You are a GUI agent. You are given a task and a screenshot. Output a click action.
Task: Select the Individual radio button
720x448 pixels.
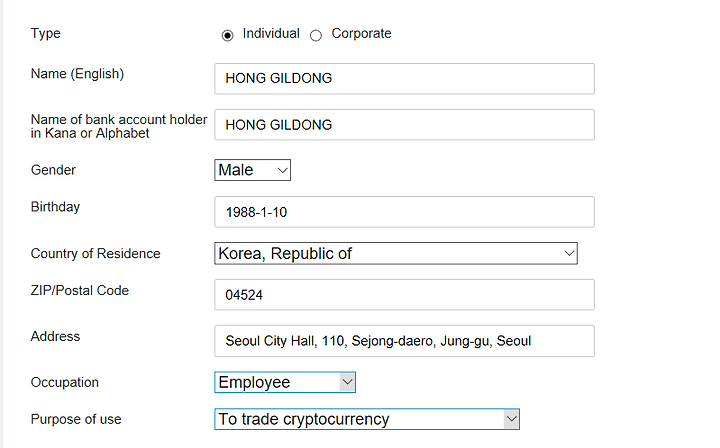(227, 35)
